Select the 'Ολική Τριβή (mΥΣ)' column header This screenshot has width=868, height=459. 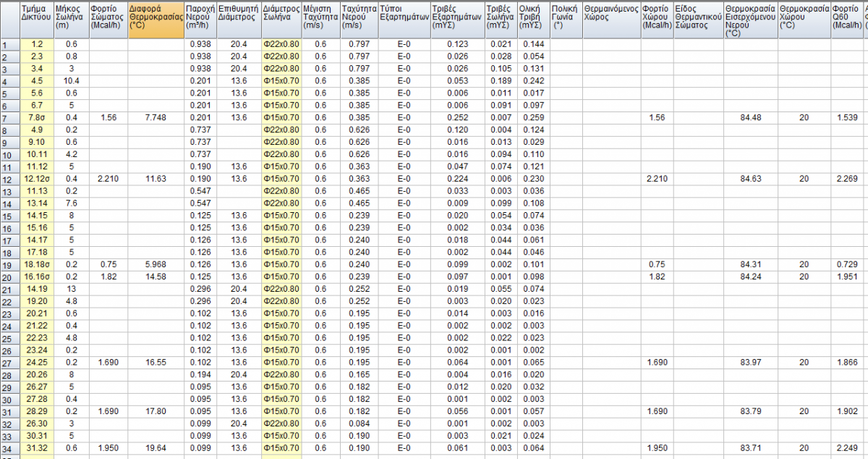coord(532,20)
